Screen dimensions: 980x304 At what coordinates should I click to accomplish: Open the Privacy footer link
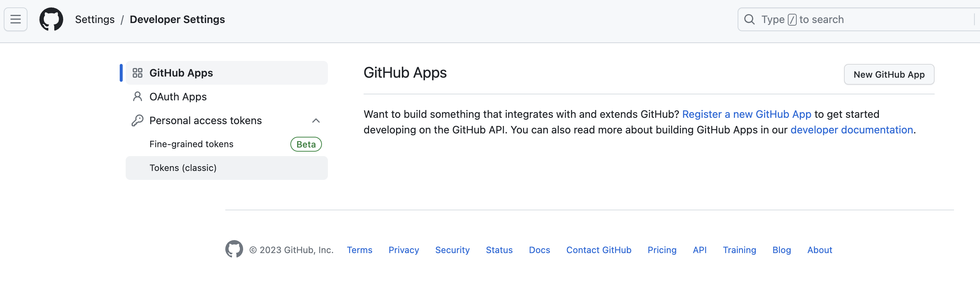(404, 250)
